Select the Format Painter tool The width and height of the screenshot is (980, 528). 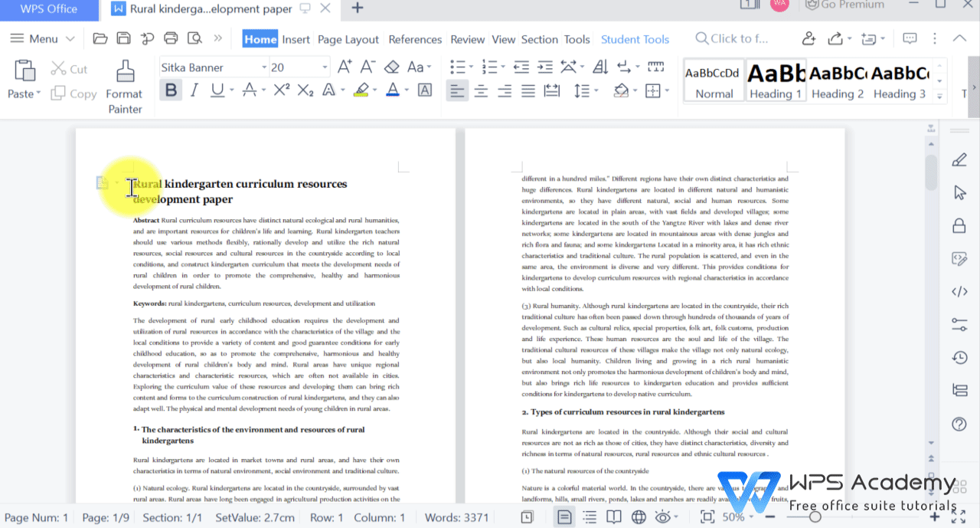tap(123, 84)
